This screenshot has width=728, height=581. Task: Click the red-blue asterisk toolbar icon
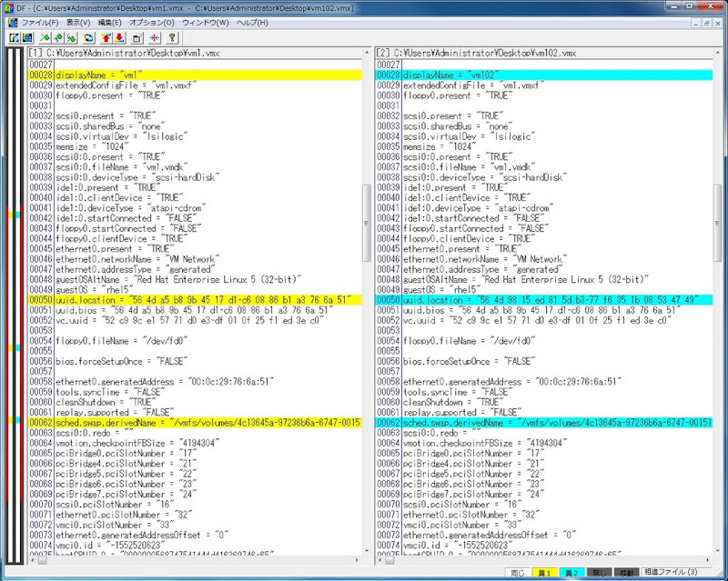coord(154,38)
